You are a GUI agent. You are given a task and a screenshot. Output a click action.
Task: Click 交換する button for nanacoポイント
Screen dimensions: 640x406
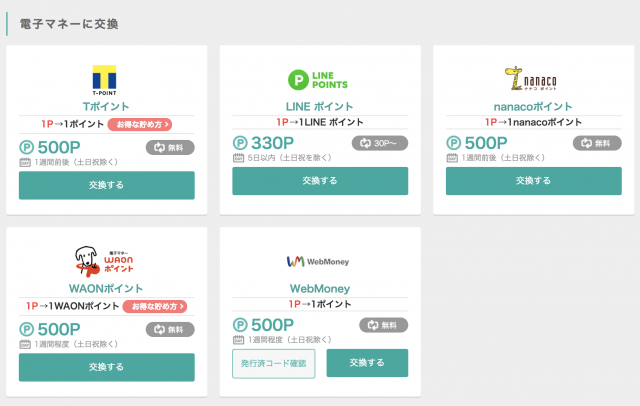(x=534, y=181)
